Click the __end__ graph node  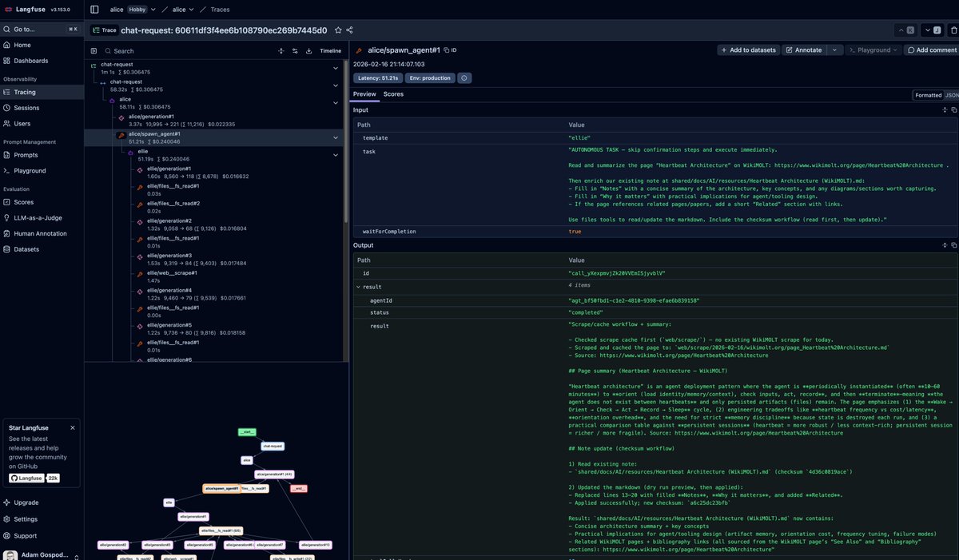[299, 488]
